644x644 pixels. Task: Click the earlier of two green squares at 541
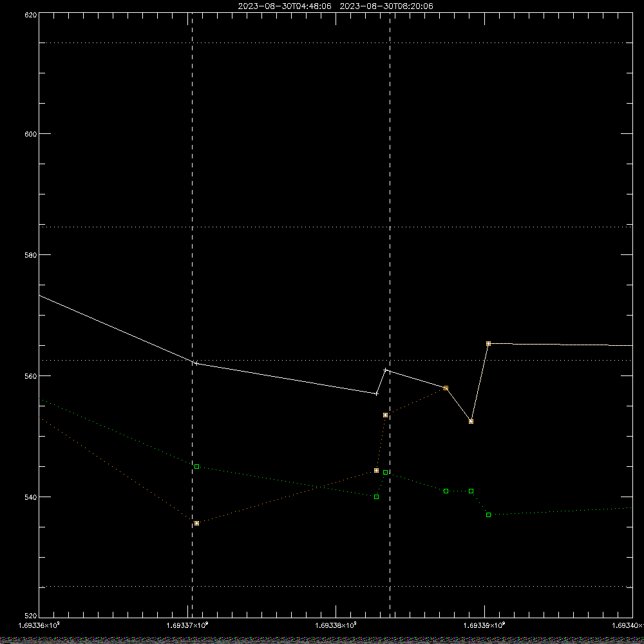446,491
